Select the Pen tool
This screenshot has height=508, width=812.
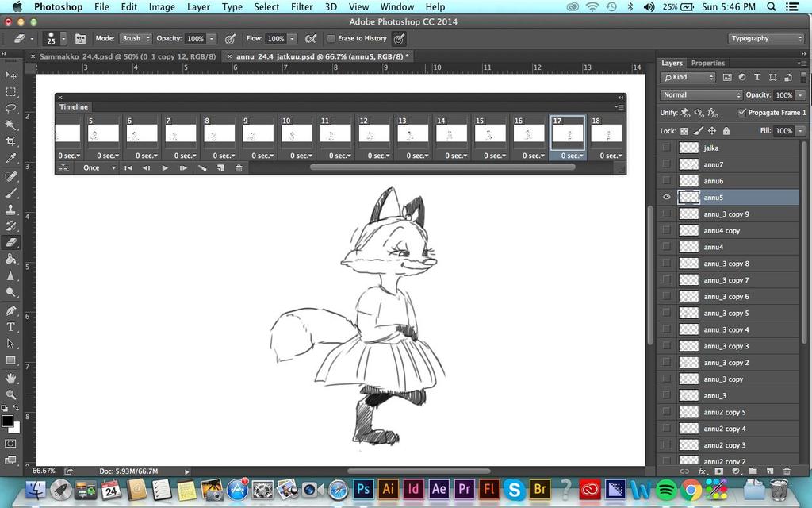pos(10,310)
